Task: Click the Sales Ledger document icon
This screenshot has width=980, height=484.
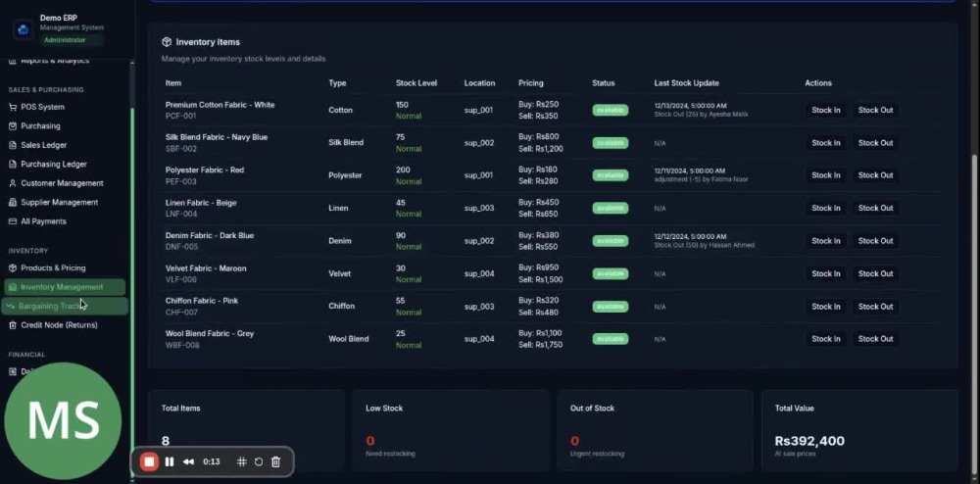Action: click(13, 145)
